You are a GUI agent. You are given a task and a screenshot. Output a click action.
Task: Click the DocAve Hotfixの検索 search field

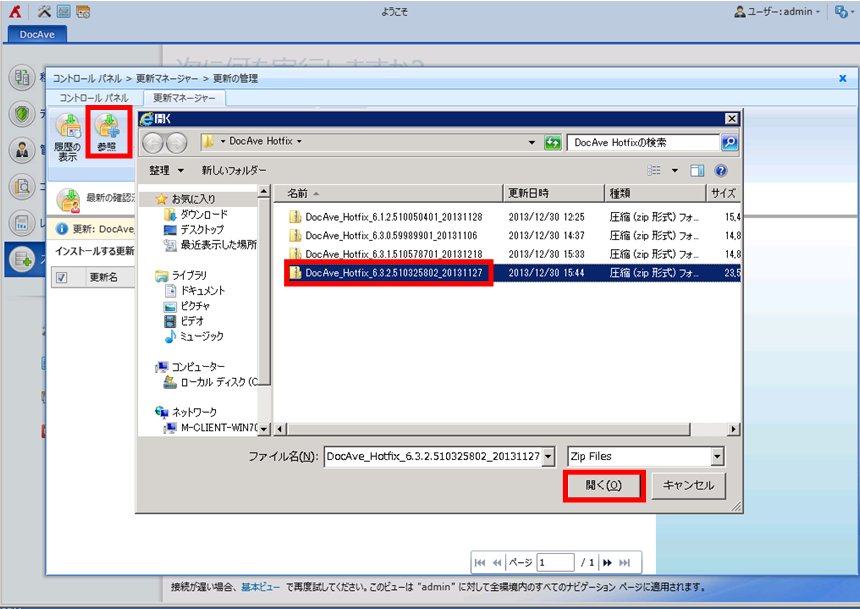click(643, 143)
